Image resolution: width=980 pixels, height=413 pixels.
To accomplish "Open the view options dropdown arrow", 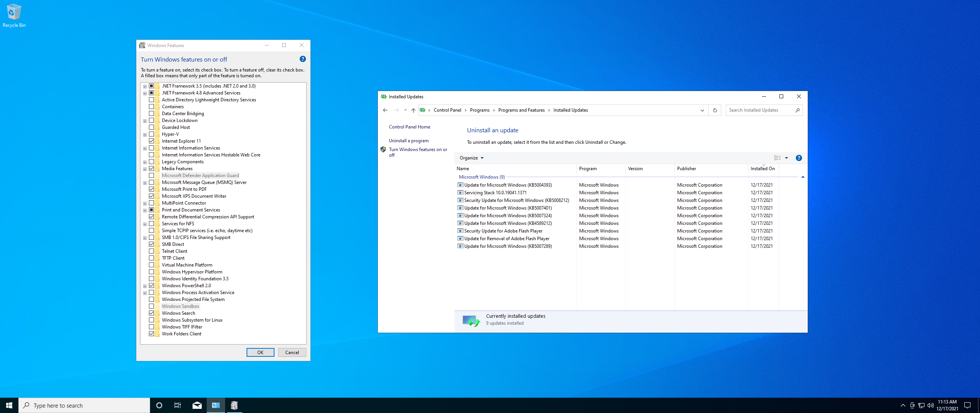I will coord(786,158).
